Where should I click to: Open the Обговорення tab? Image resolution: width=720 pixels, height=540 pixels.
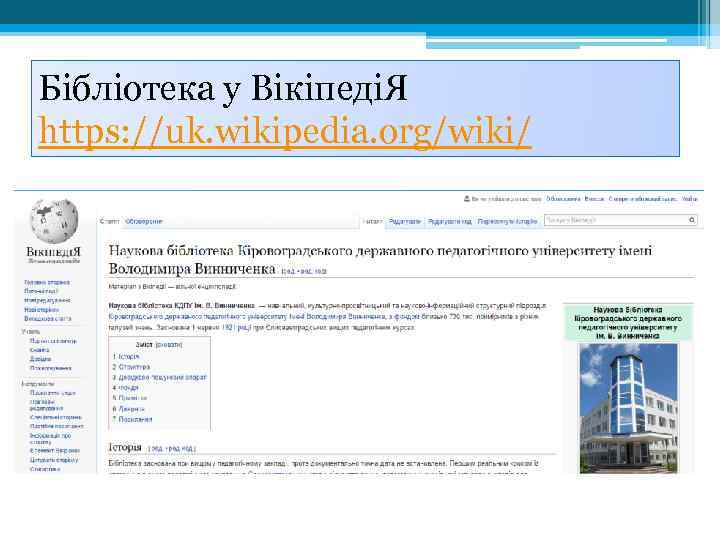(144, 221)
